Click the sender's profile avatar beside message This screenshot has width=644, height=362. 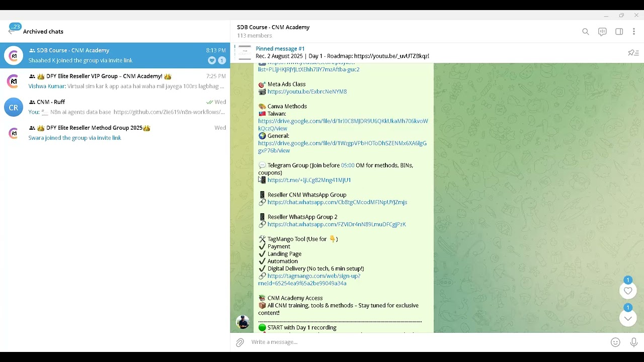(243, 322)
